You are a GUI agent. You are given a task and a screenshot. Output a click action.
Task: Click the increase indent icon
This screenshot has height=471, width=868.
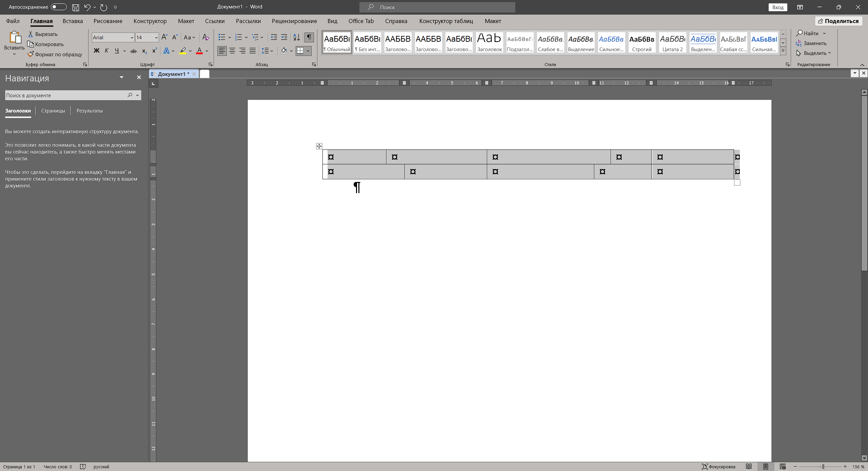pyautogui.click(x=284, y=37)
